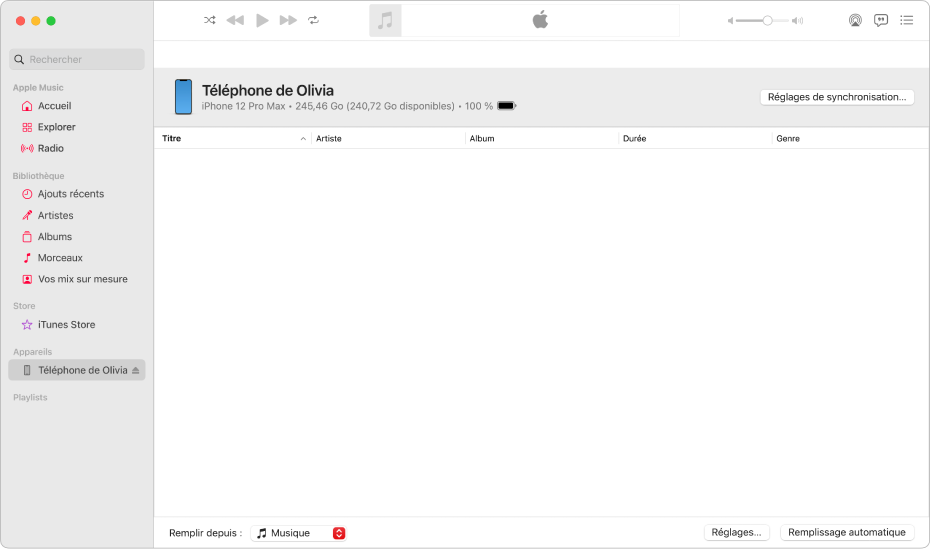
Task: Click the Réglages… button at bottom
Action: pos(736,533)
